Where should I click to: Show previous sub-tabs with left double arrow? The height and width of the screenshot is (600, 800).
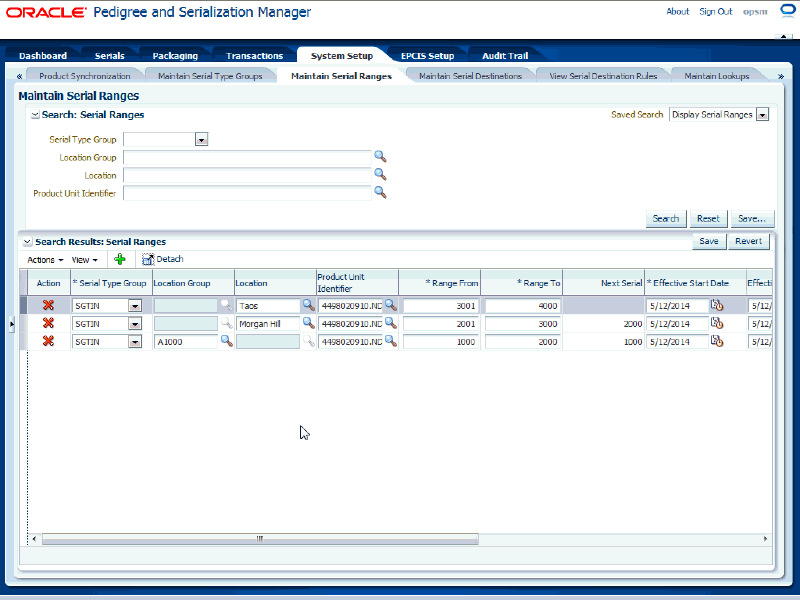coord(19,76)
